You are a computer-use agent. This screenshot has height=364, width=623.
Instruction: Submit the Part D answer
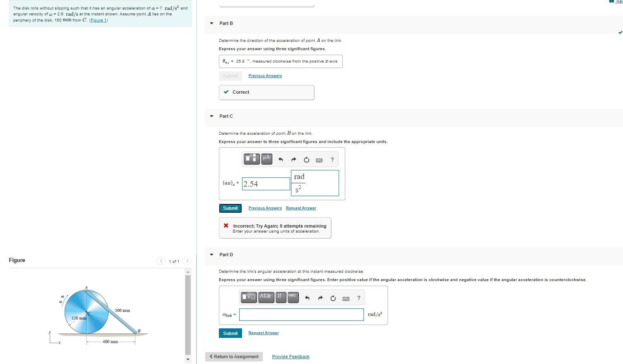tap(230, 333)
